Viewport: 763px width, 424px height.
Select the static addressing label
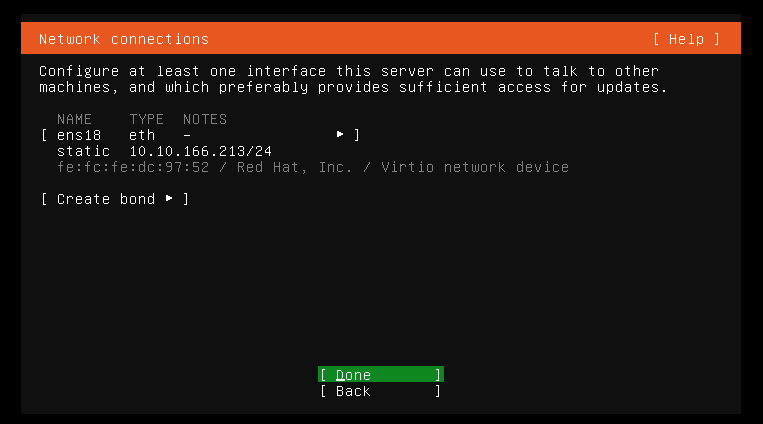83,151
